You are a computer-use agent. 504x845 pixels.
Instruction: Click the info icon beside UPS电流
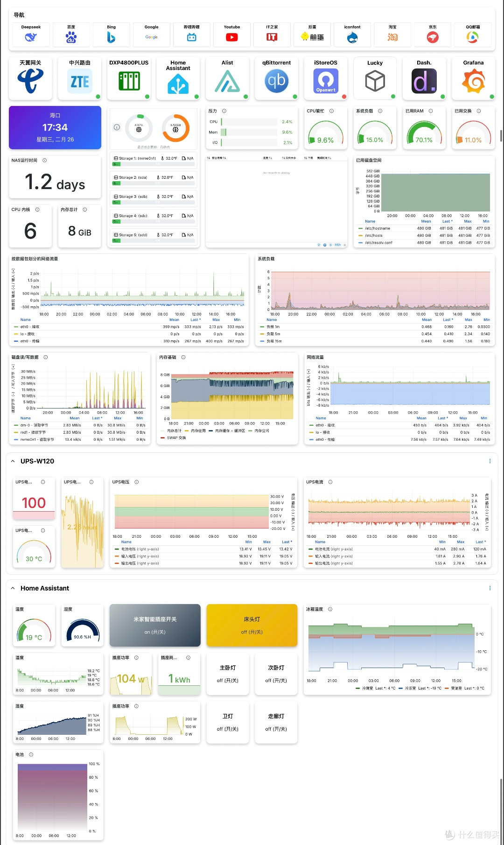click(x=330, y=482)
